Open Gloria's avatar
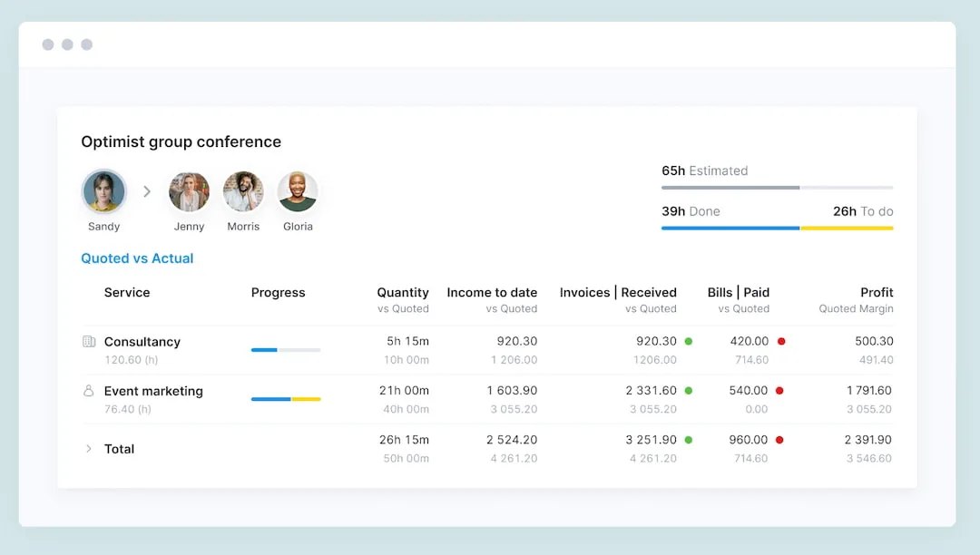980x555 pixels. coord(298,191)
